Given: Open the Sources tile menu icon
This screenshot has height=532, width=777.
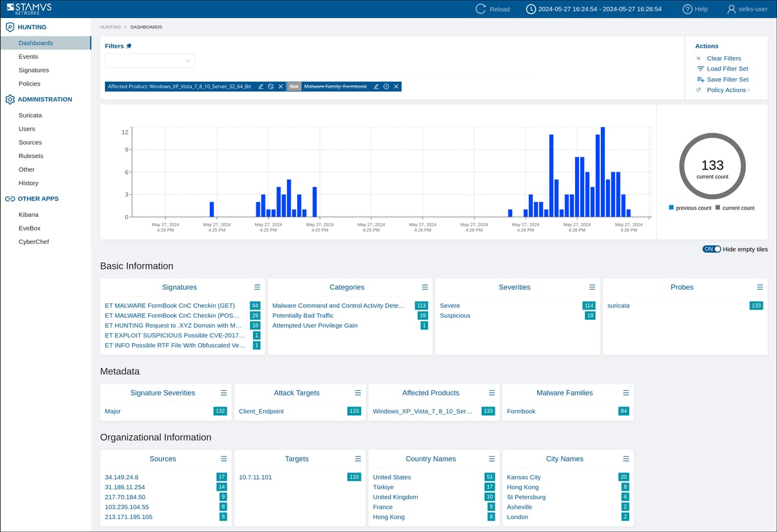Looking at the screenshot, I should [x=223, y=458].
